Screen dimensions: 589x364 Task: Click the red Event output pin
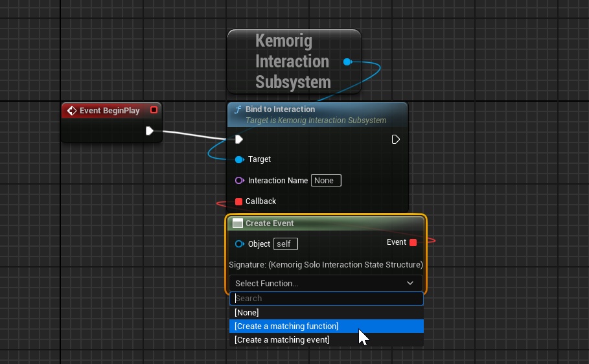413,242
